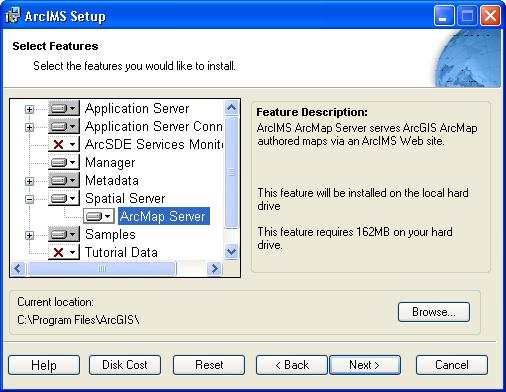
Task: Click the feature list horizontal scrollbar thumb
Action: pyautogui.click(x=102, y=269)
